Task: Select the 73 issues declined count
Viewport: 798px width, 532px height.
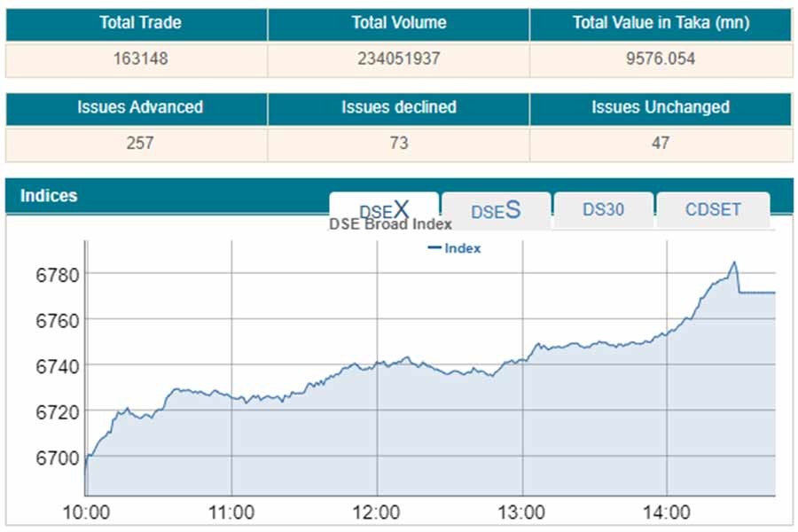Action: pyautogui.click(x=398, y=143)
